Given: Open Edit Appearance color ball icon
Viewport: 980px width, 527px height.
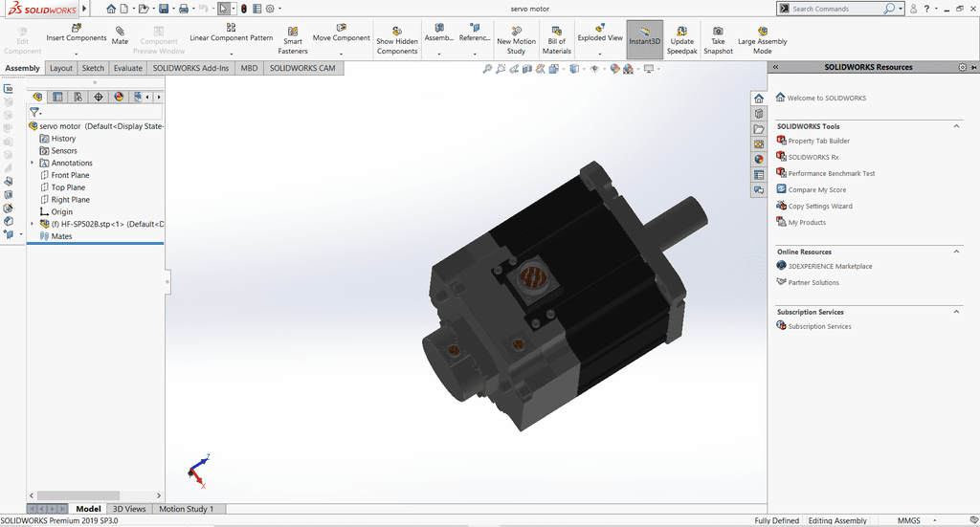Looking at the screenshot, I should click(614, 69).
